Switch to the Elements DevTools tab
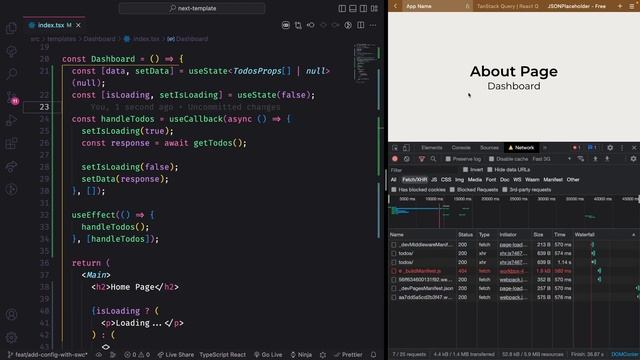 431,148
